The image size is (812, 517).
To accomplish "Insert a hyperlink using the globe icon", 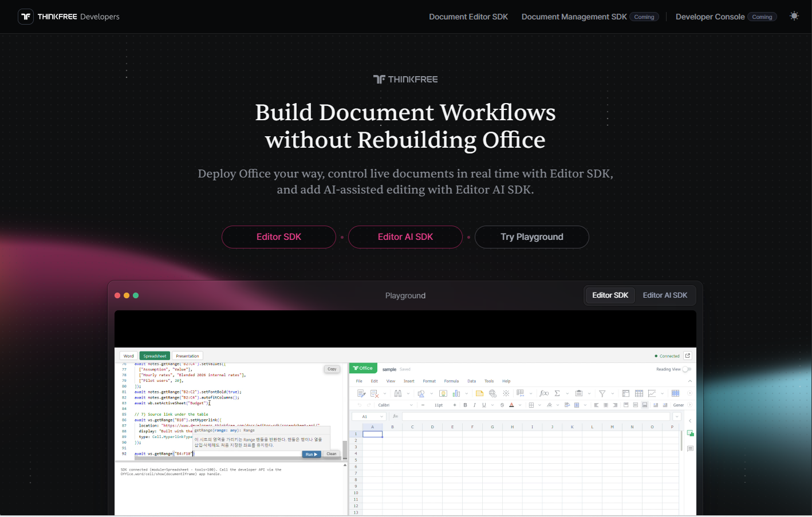I will tap(492, 393).
